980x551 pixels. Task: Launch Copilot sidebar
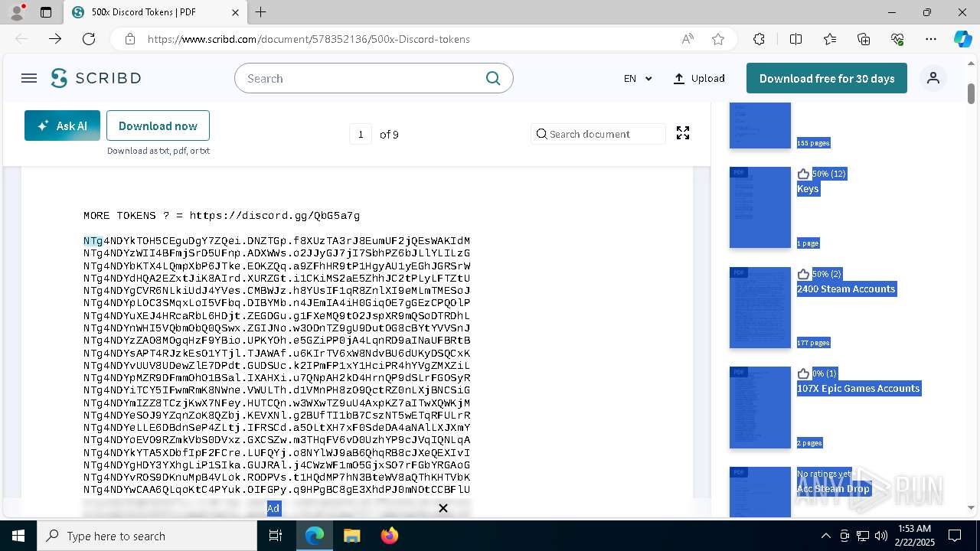point(962,39)
